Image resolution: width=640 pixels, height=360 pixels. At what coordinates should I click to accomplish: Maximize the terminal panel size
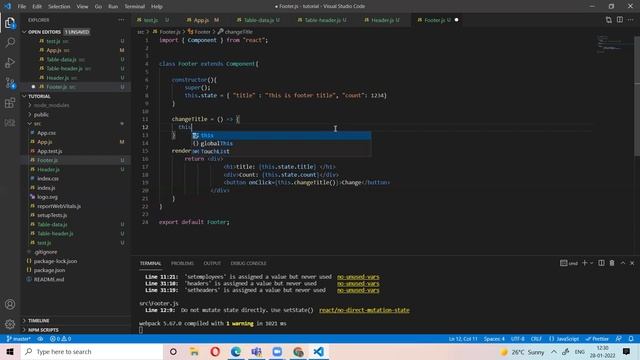pyautogui.click(x=623, y=263)
